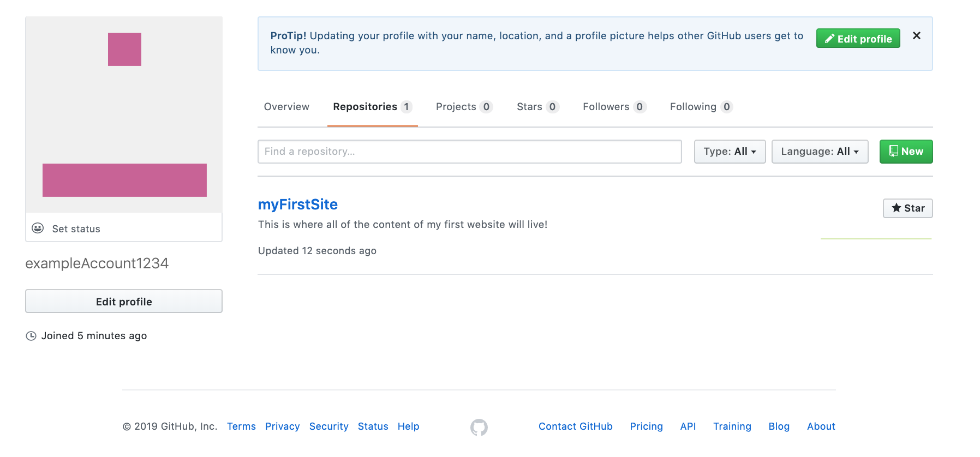Click the pink profile avatar image
Image resolution: width=980 pixels, height=457 pixels.
[124, 115]
